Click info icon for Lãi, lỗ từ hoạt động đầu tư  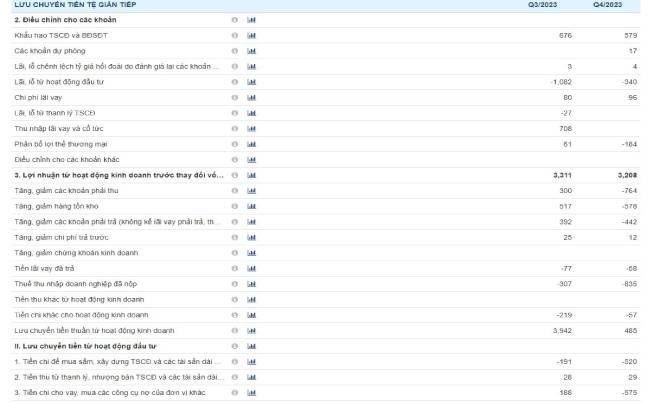234,81
